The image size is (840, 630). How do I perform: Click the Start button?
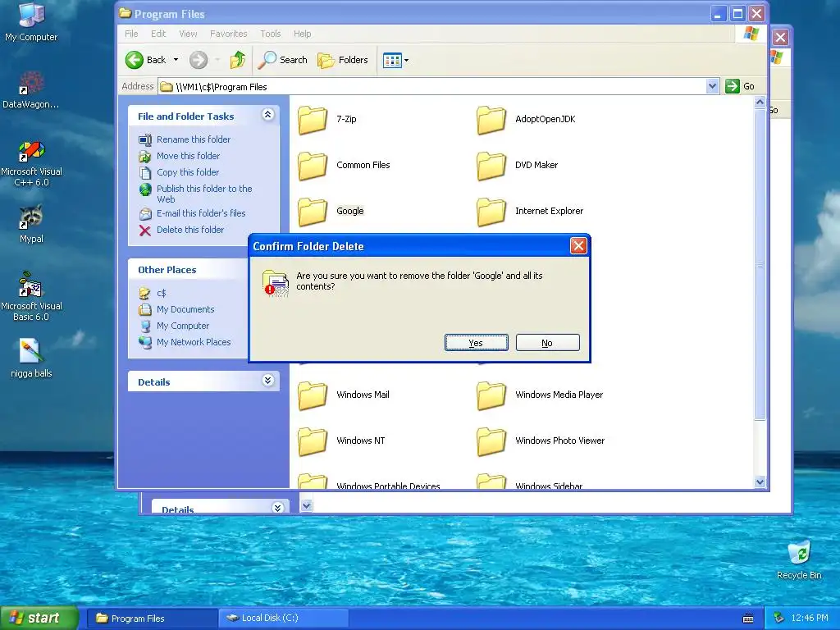39,618
